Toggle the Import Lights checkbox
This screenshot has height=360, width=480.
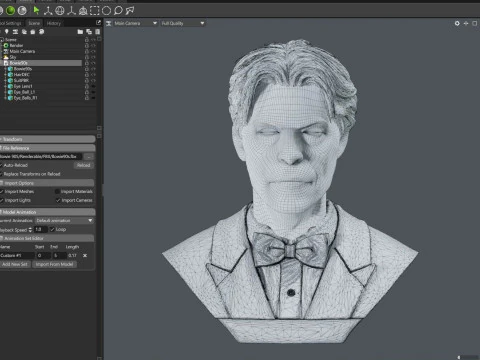pos(1,200)
